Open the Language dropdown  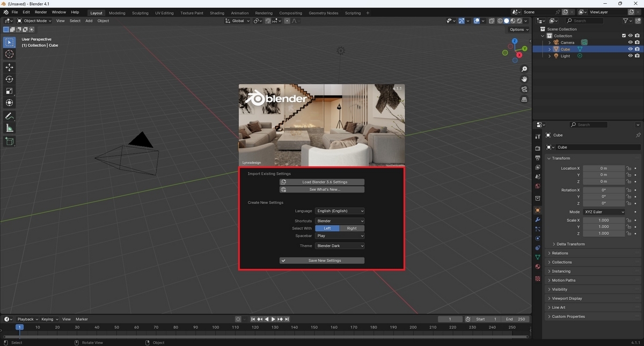click(340, 211)
